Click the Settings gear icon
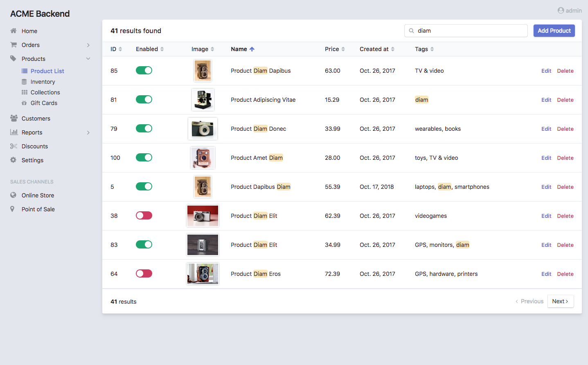This screenshot has width=588, height=365. [x=14, y=160]
